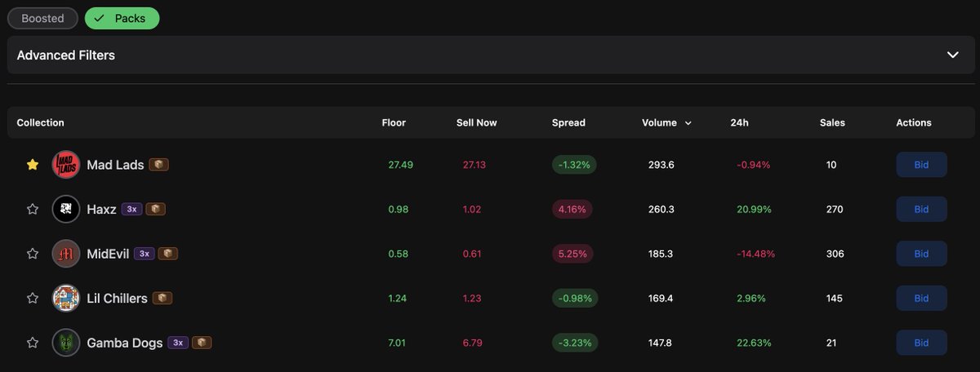Click the 7.01 floor price
980x372 pixels.
coord(396,343)
